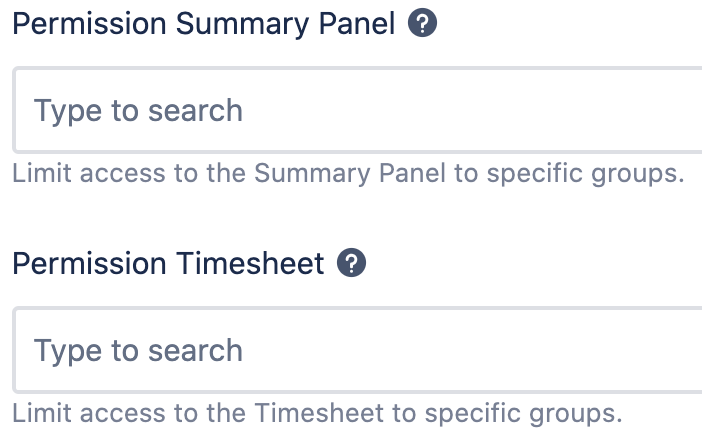This screenshot has width=702, height=442.
Task: Click the 'Permission Summary Panel' label
Action: click(x=204, y=24)
